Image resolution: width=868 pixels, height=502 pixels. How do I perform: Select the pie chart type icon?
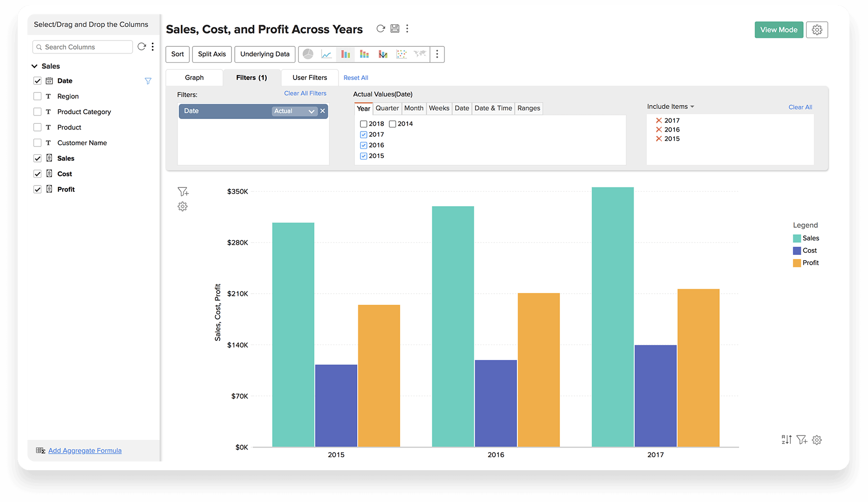tap(308, 54)
